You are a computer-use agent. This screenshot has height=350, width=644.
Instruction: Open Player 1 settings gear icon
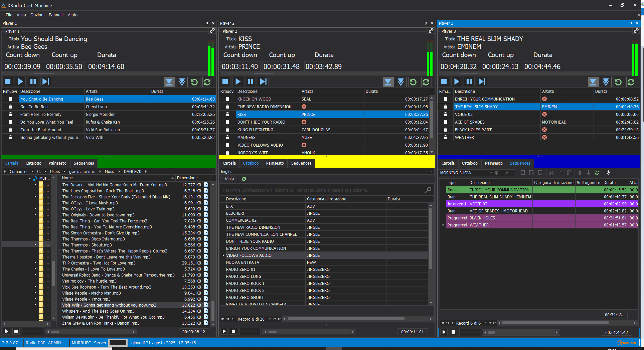point(212,31)
